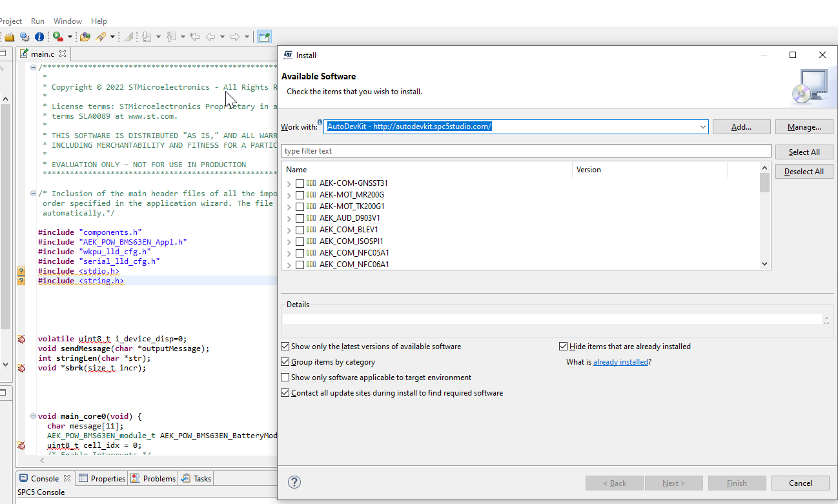838x504 pixels.
Task: Launch the green Run toolbar icon
Action: [x=57, y=37]
